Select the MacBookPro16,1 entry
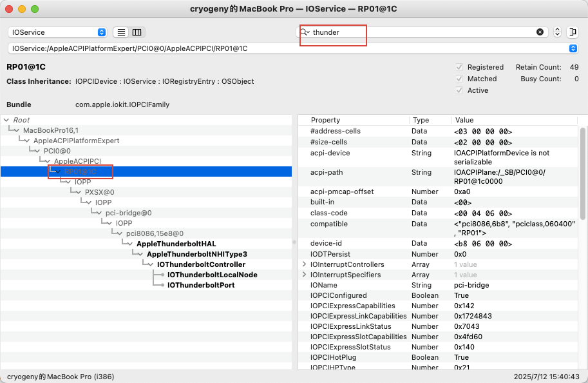 pos(51,130)
